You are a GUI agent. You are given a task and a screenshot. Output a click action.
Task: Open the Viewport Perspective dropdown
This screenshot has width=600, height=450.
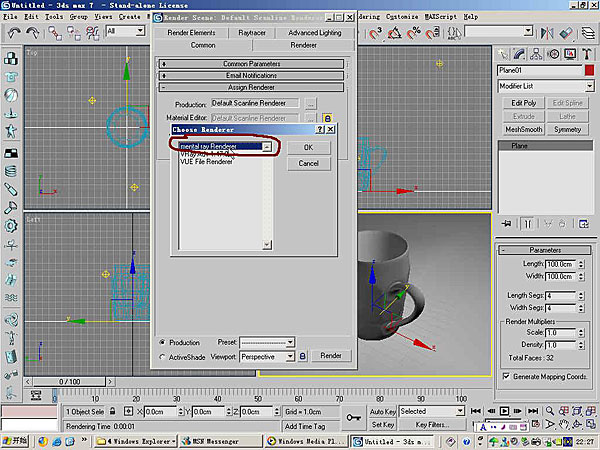point(267,357)
